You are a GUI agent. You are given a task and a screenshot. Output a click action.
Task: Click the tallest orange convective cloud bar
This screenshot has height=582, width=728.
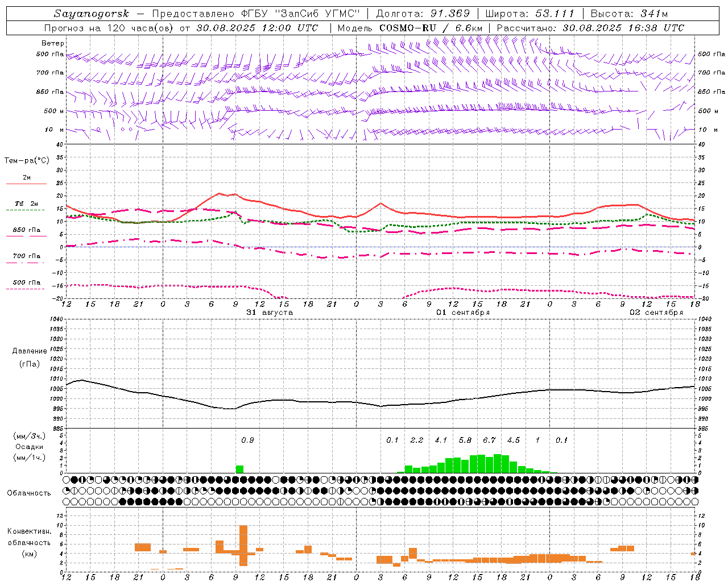coord(243,546)
